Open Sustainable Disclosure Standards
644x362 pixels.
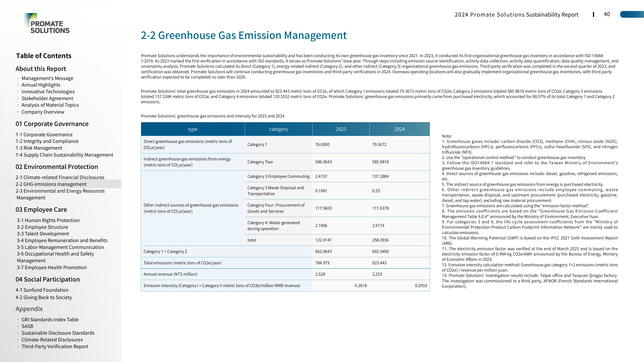(58, 333)
